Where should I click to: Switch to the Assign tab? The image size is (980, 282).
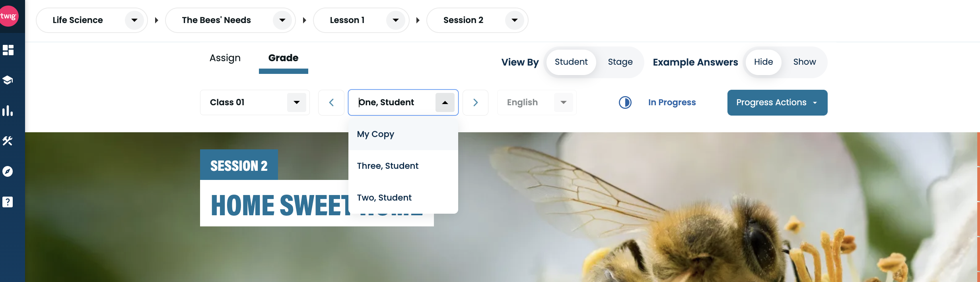[225, 58]
